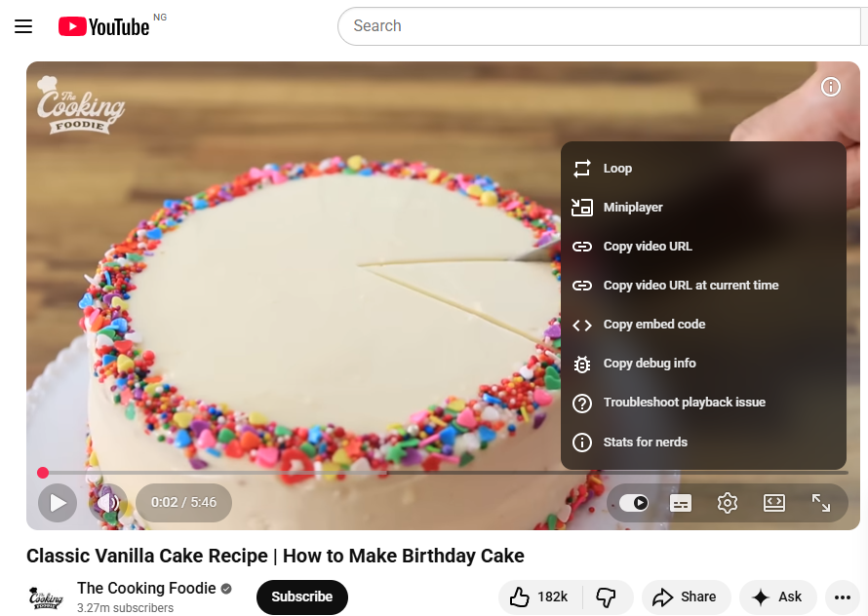
Task: Expand the more actions three-dot menu
Action: [x=842, y=597]
